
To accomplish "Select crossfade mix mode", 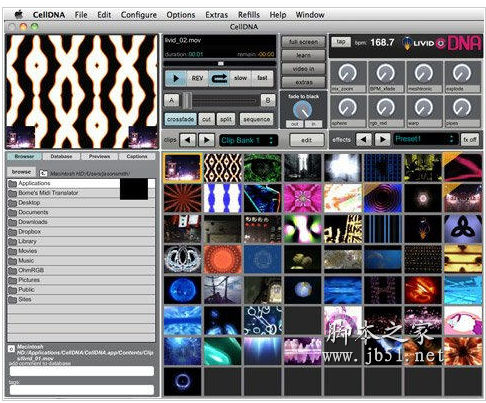I will (x=180, y=119).
